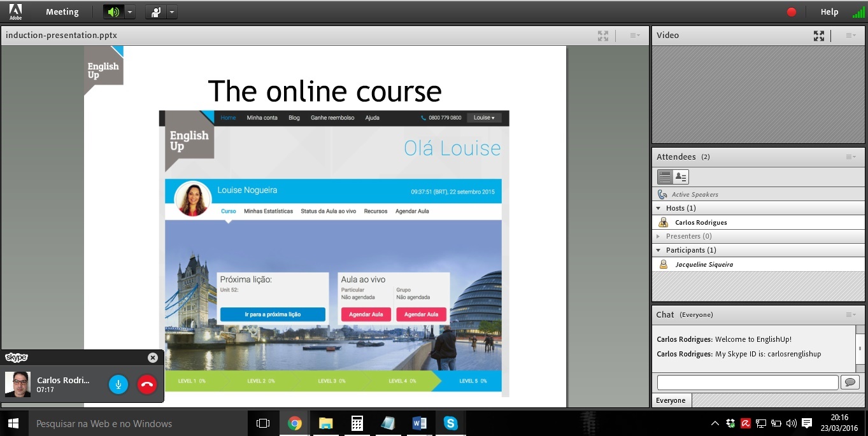
Task: Toggle the raise hand status icon
Action: point(155,12)
